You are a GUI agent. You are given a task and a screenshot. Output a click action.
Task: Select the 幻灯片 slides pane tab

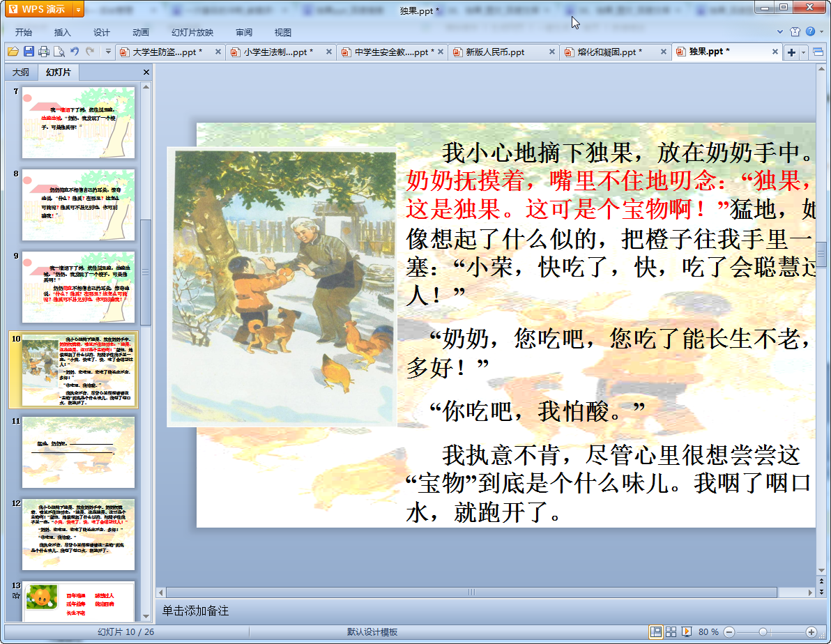(58, 72)
